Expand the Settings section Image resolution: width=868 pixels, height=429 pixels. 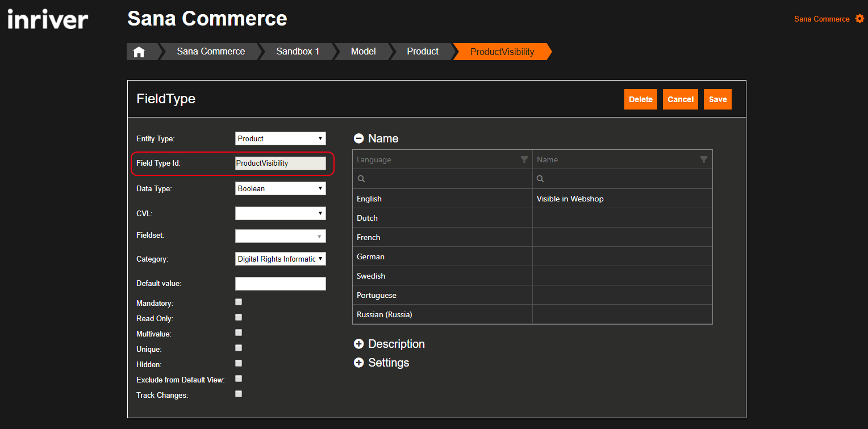[358, 363]
